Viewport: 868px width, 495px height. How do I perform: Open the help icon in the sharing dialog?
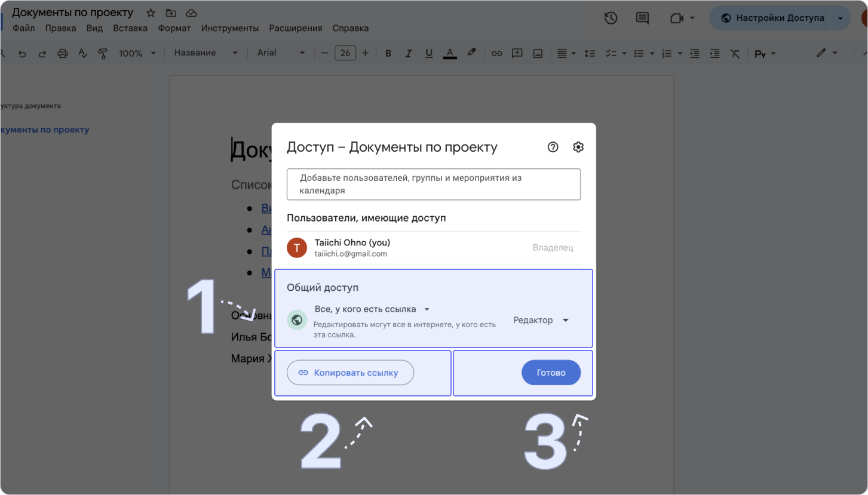pyautogui.click(x=553, y=147)
